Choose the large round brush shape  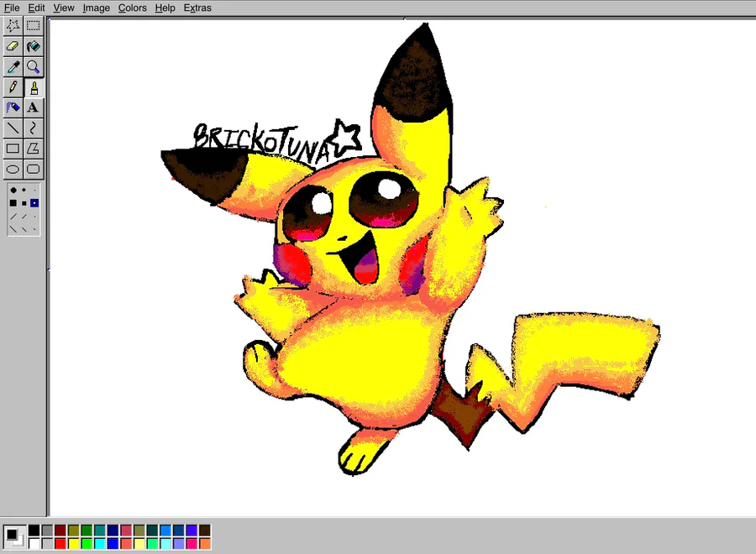coord(13,191)
